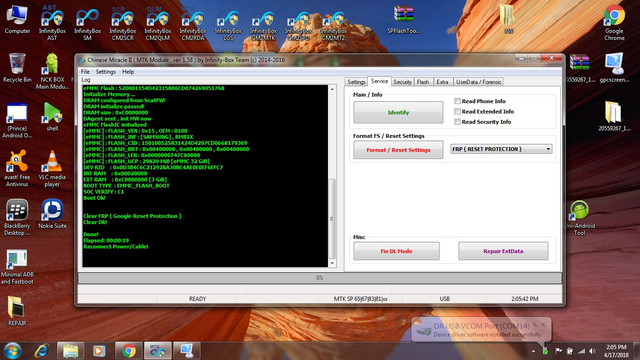640x360 pixels.
Task: Select the NCK BOX Main Module shortcut
Action: tap(52, 71)
